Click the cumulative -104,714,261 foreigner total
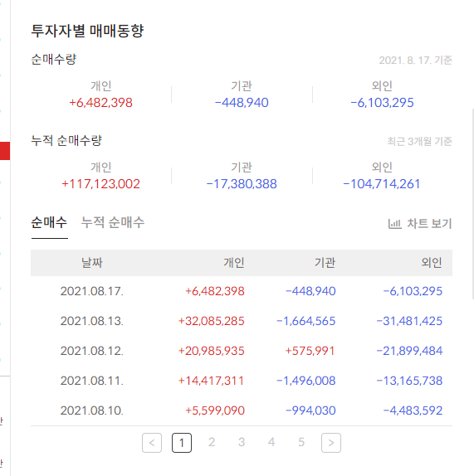Image resolution: width=474 pixels, height=476 pixels. coord(382,184)
